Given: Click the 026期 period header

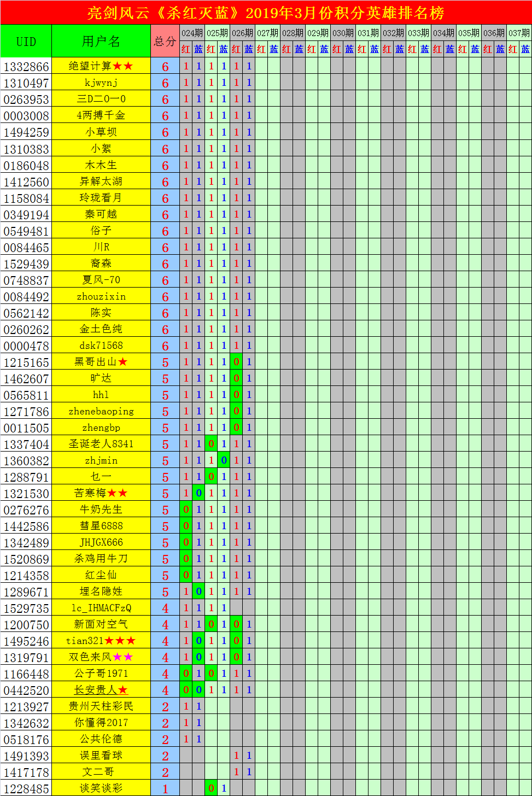Looking at the screenshot, I should tap(242, 33).
